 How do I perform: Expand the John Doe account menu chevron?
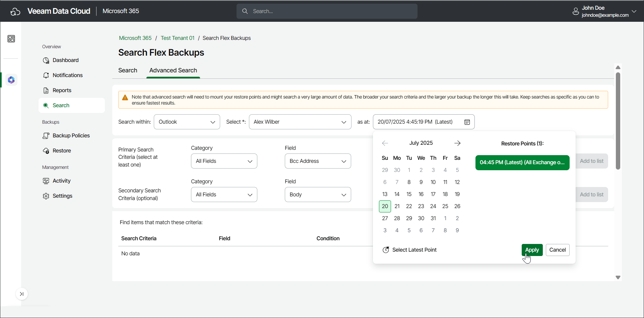[634, 11]
